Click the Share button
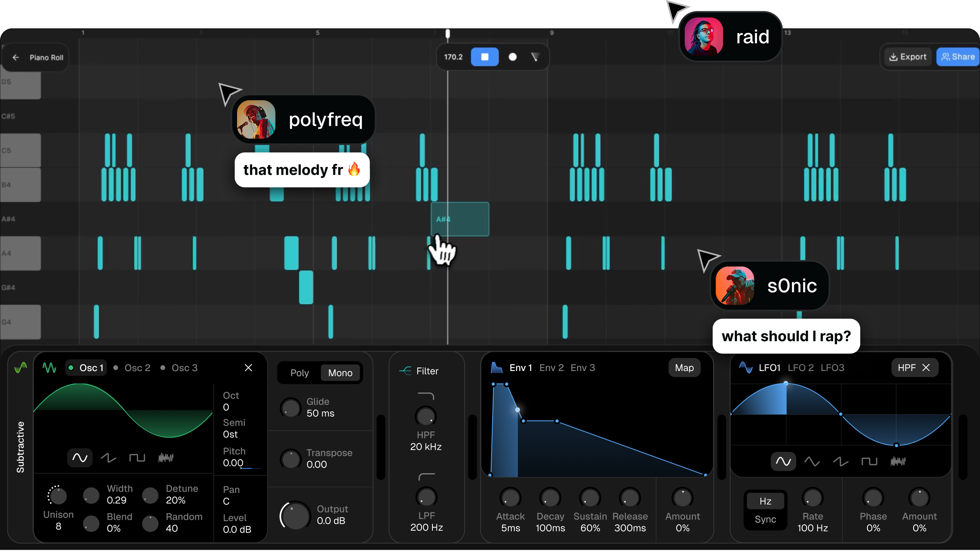 (x=958, y=57)
